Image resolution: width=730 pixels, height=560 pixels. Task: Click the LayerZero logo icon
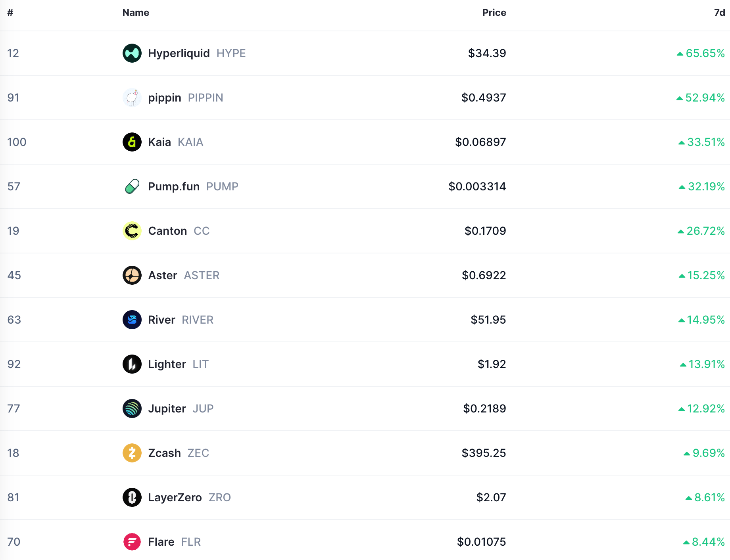(x=132, y=497)
